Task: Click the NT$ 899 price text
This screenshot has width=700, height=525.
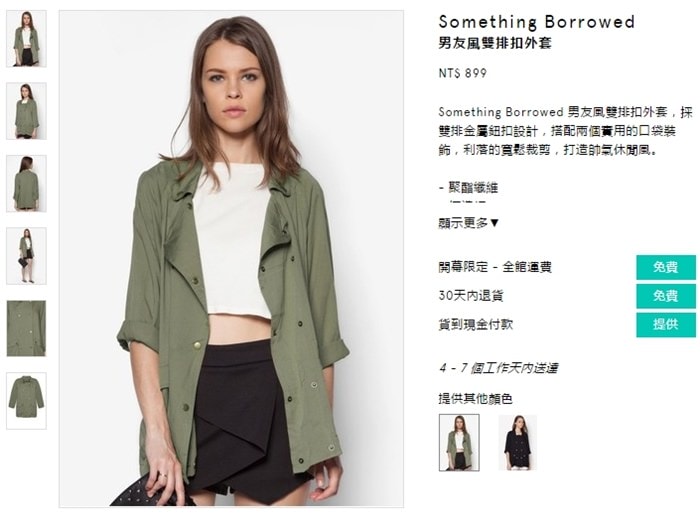Action: coord(462,73)
